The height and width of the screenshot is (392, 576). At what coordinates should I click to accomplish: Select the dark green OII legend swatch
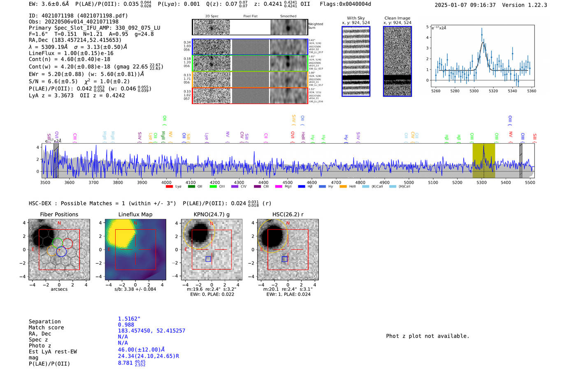point(191,187)
